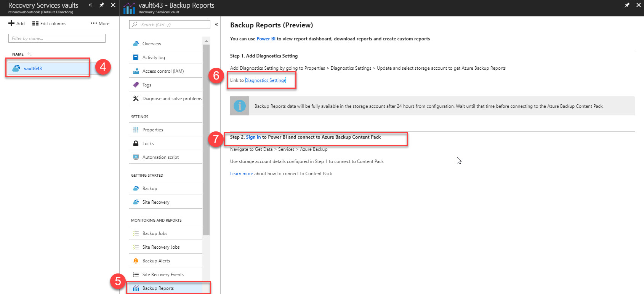The height and width of the screenshot is (294, 644).
Task: Click the Activity log icon
Action: click(136, 58)
